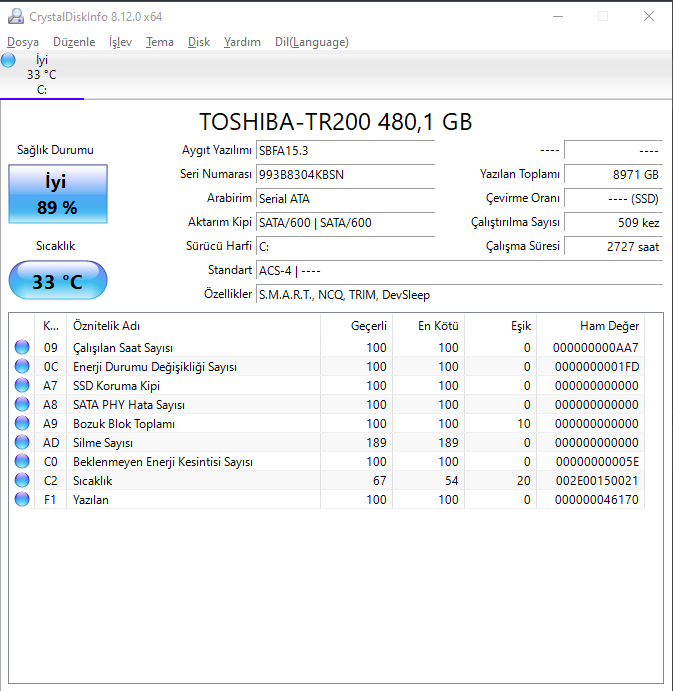Click the drive C: health orb at top
673x691 pixels.
pos(9,61)
